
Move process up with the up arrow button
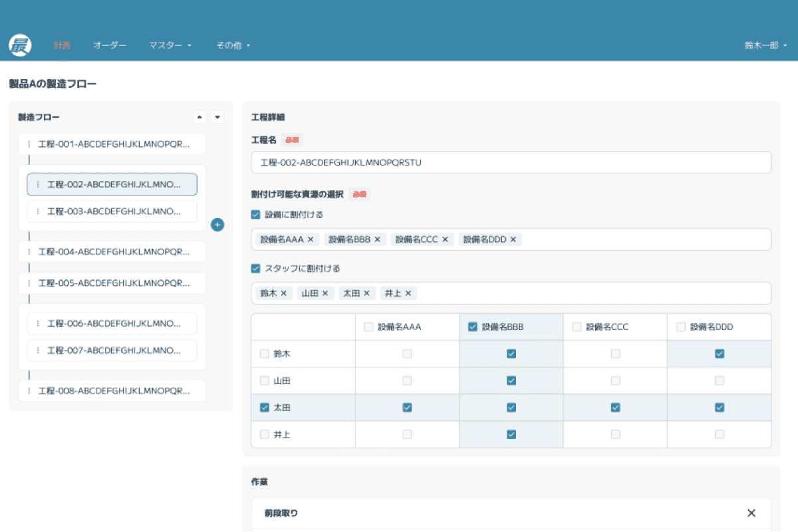199,117
